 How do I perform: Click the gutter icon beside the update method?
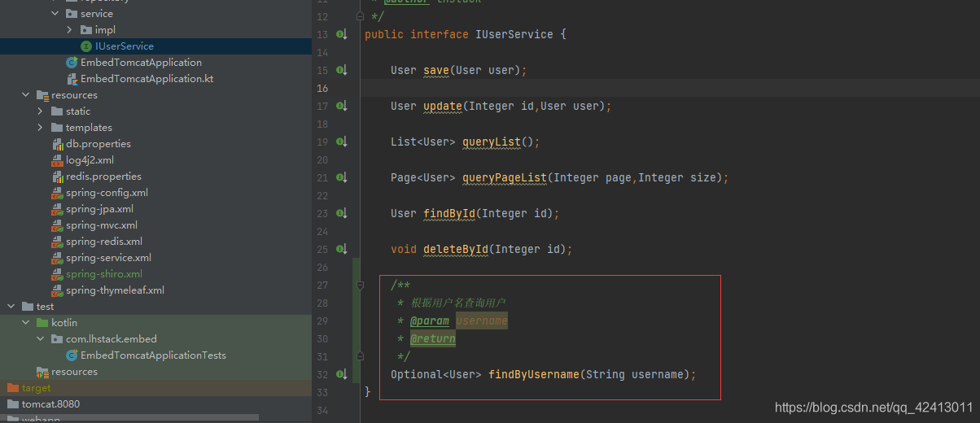(342, 106)
